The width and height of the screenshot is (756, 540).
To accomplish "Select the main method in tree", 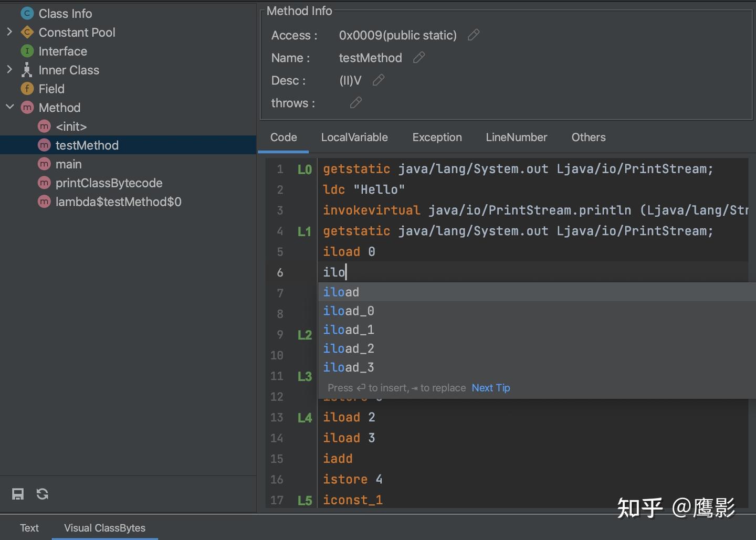I will coord(69,164).
